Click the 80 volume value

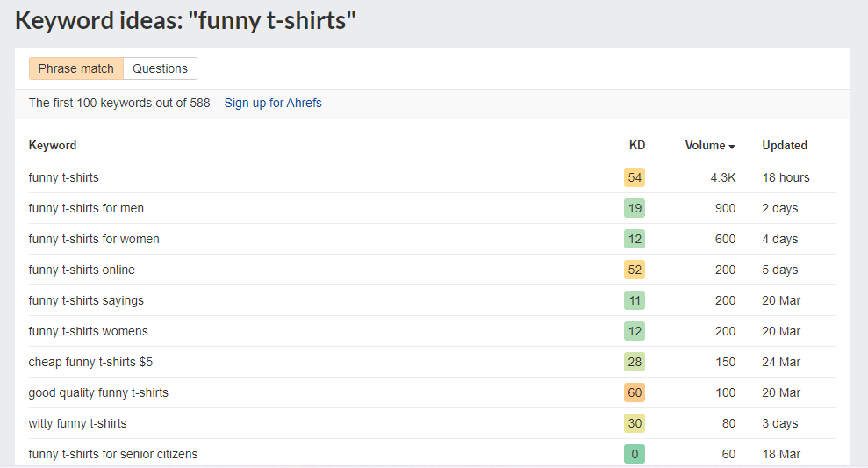pos(729,424)
